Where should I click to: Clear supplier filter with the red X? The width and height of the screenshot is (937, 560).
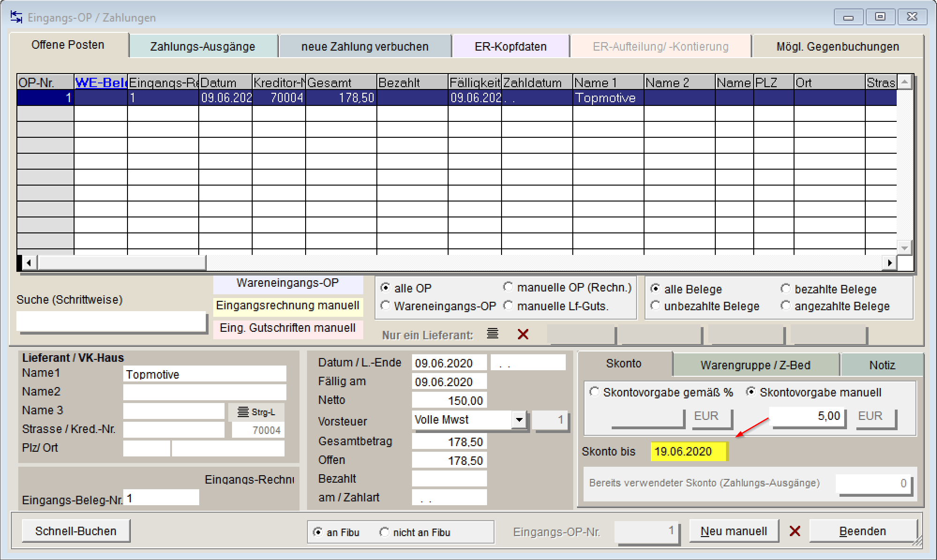pos(523,334)
